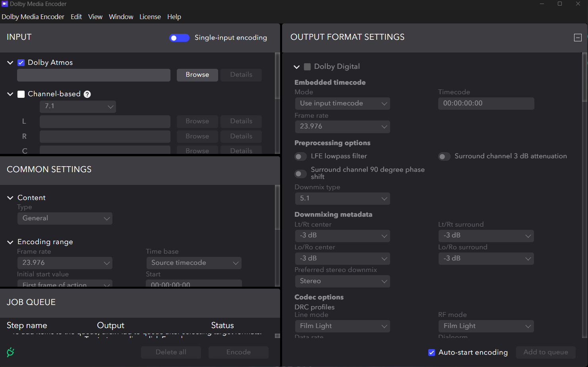588x367 pixels.
Task: Click the Dolby Media Encoder title bar app icon
Action: [5, 4]
